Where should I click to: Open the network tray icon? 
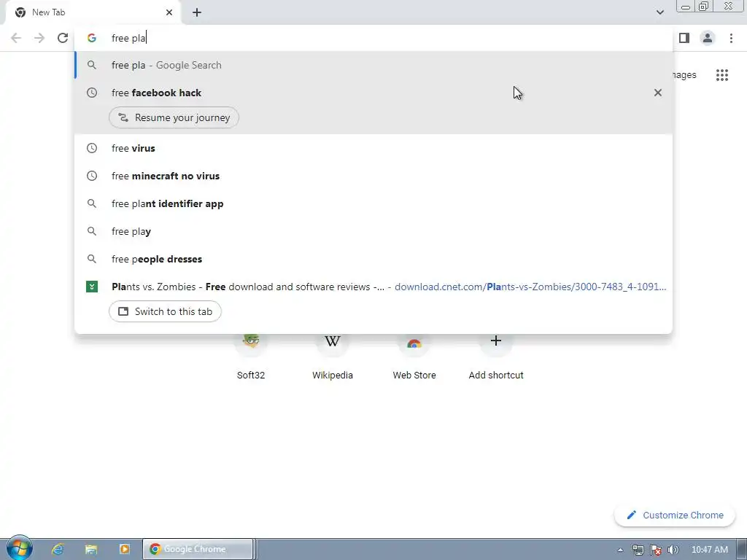(x=638, y=550)
